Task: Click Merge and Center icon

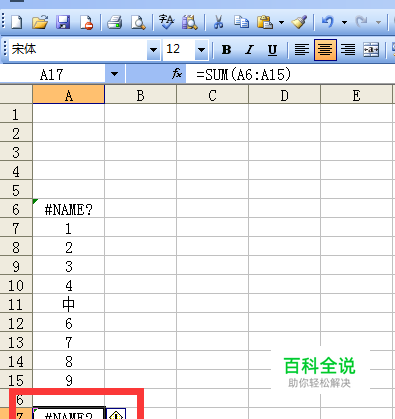Action: point(371,50)
